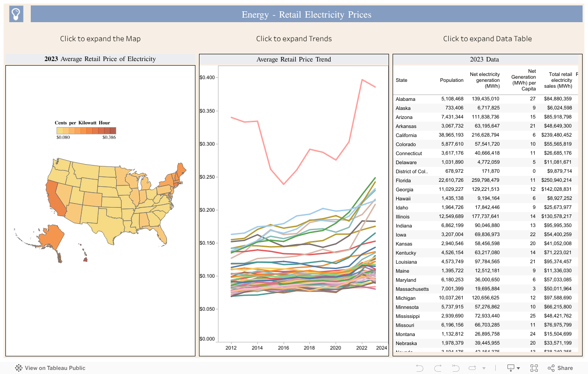
Task: Click the Refresh icon in the bottom toolbar
Action: click(472, 368)
